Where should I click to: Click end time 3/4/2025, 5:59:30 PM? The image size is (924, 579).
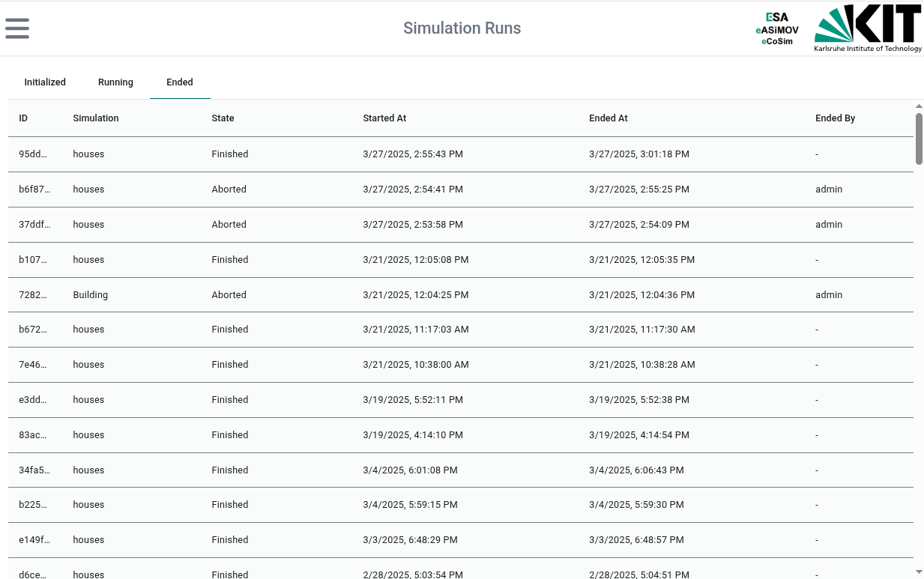(x=636, y=505)
